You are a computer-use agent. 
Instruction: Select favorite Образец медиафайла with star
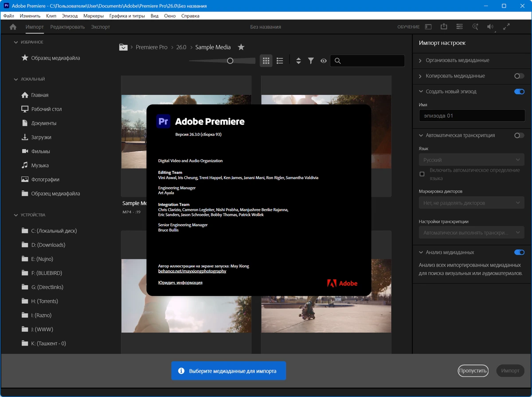click(x=51, y=58)
